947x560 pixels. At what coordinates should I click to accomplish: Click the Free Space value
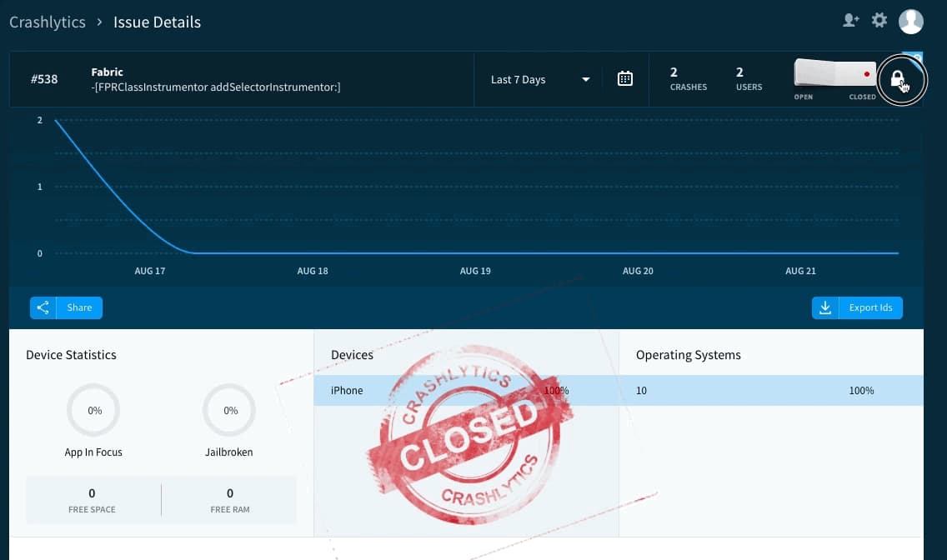tap(92, 493)
